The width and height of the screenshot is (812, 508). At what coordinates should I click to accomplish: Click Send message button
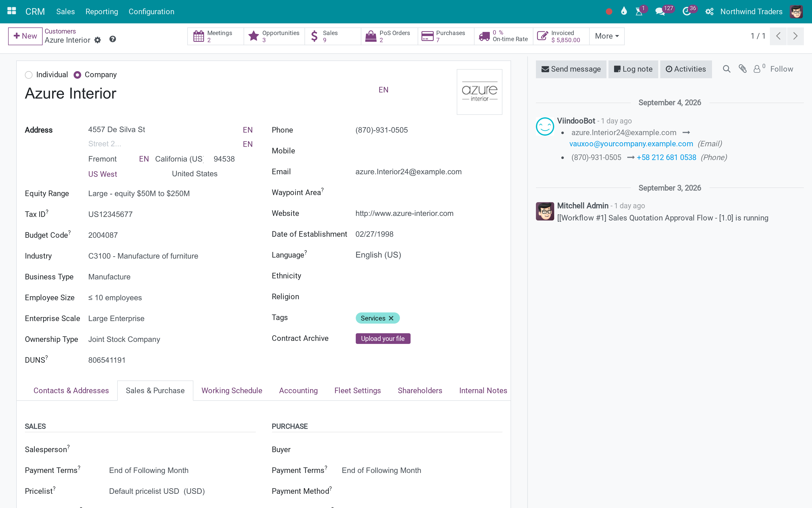tap(571, 69)
